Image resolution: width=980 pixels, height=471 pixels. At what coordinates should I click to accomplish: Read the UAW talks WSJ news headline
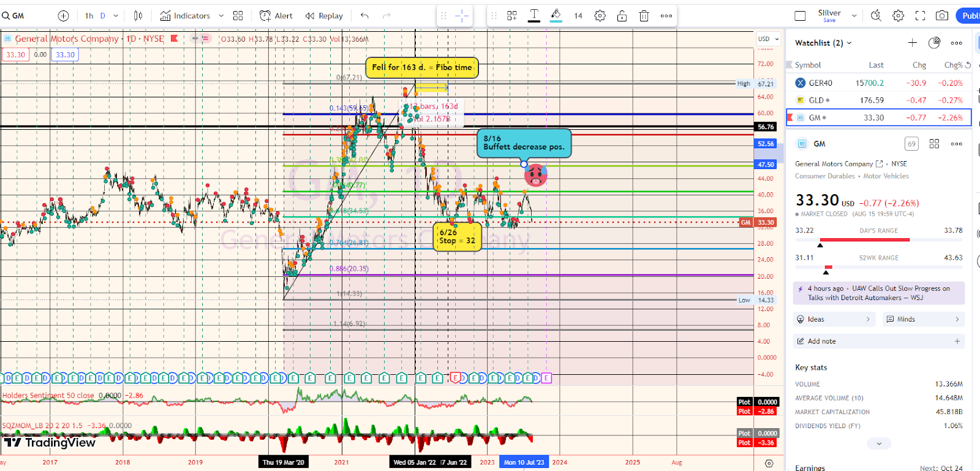pyautogui.click(x=879, y=293)
